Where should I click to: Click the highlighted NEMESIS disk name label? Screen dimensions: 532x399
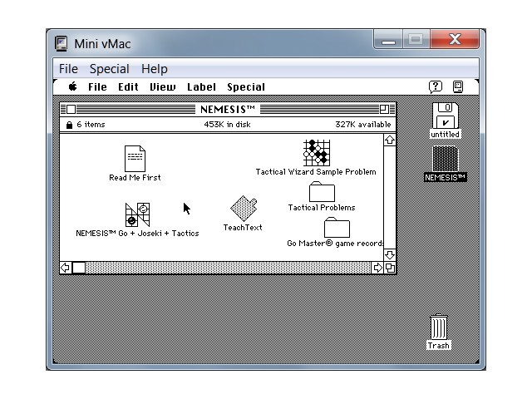pos(446,177)
